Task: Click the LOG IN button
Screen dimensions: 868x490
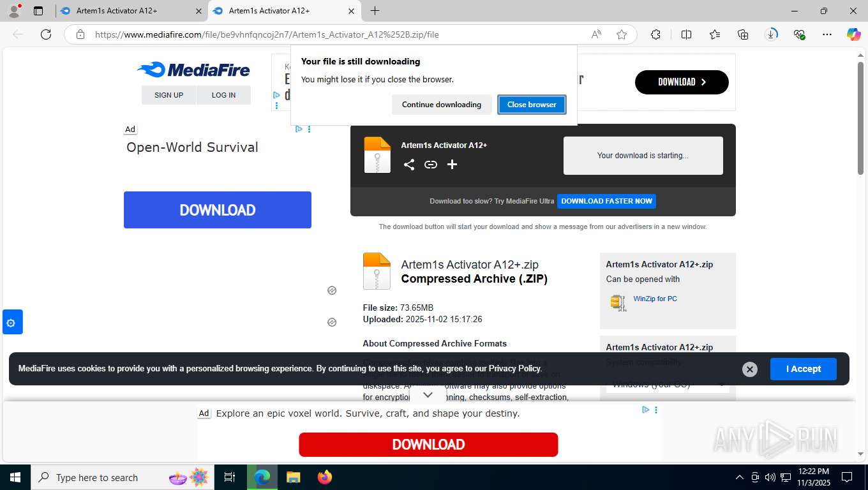Action: [x=223, y=95]
